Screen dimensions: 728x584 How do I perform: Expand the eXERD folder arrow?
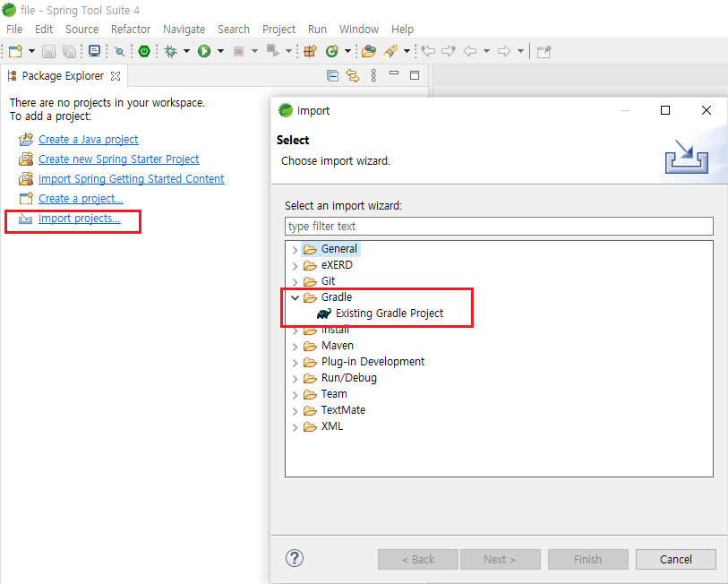[295, 266]
